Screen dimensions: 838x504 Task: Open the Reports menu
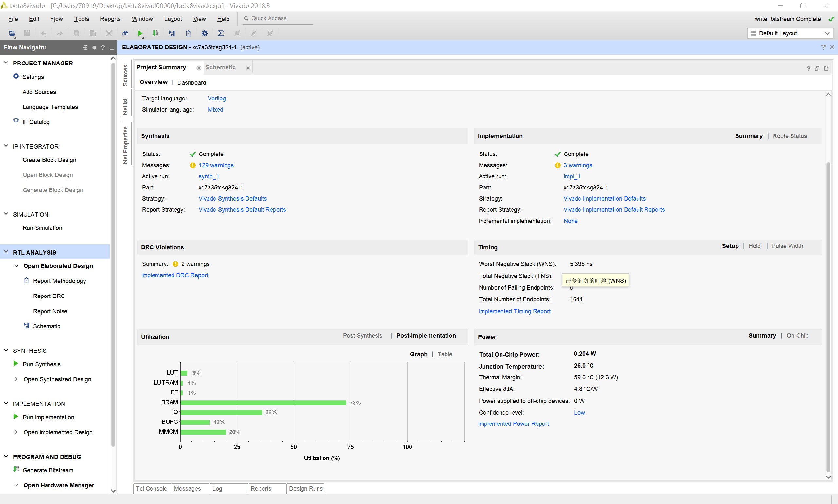pyautogui.click(x=110, y=19)
